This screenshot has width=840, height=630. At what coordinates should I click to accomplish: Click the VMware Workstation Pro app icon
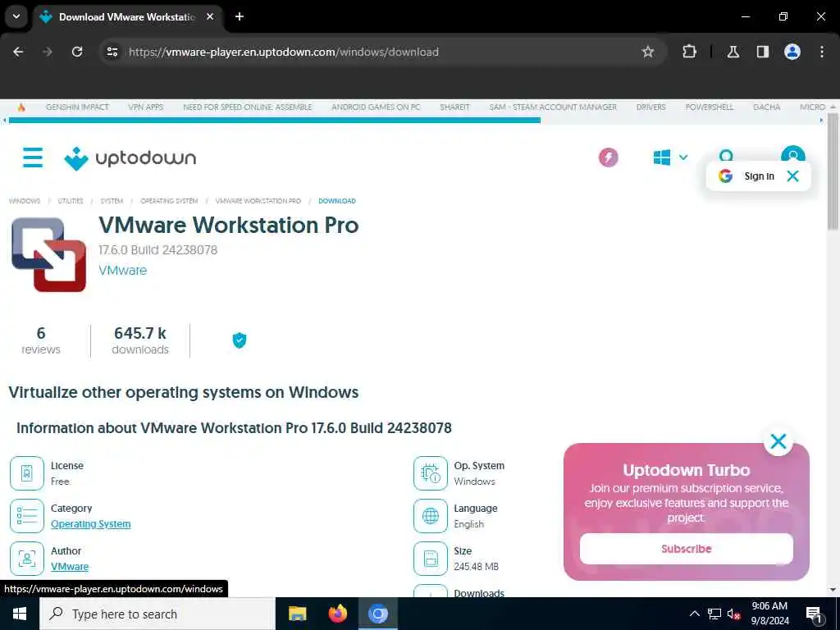click(48, 254)
